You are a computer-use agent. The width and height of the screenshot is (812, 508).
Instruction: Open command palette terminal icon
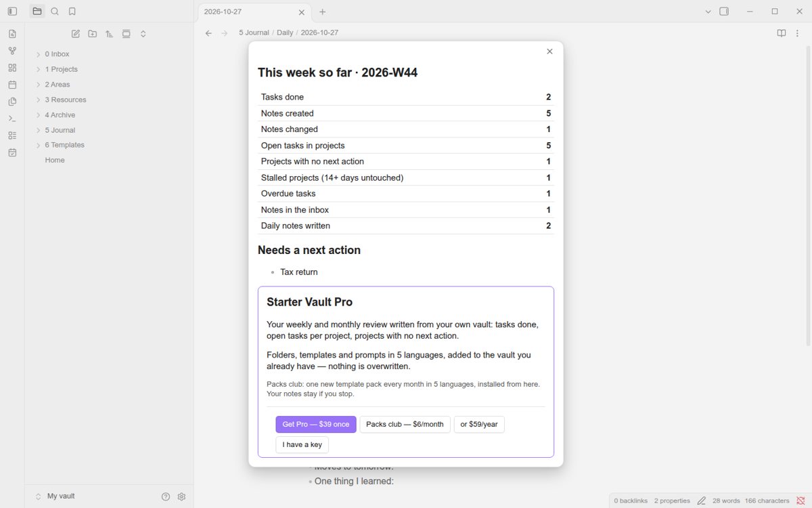[12, 119]
